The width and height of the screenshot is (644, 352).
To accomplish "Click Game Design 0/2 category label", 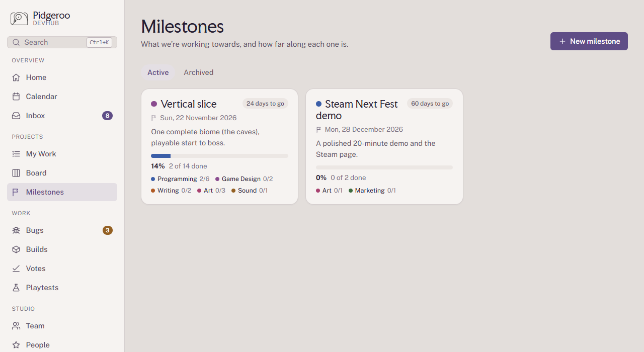I will (x=244, y=179).
